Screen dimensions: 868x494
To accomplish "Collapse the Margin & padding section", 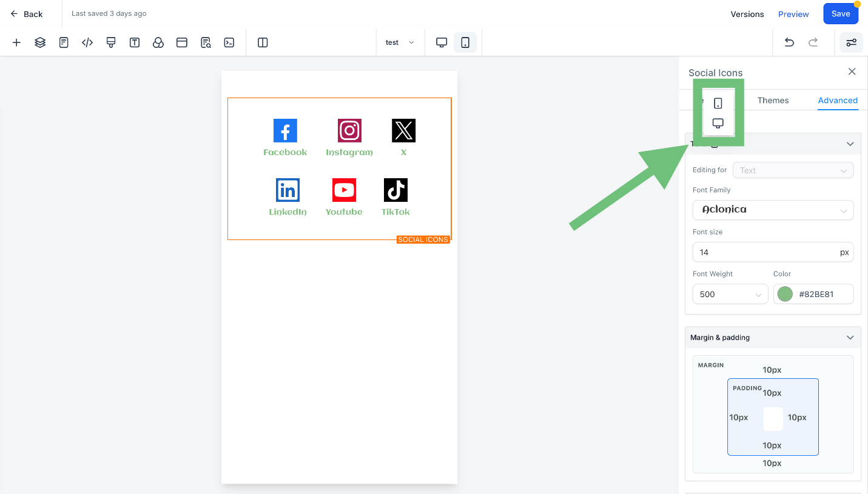I will 850,338.
